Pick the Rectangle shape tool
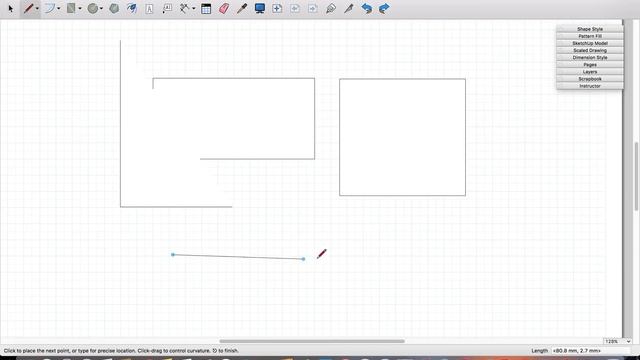Image resolution: width=640 pixels, height=360 pixels. tap(71, 8)
